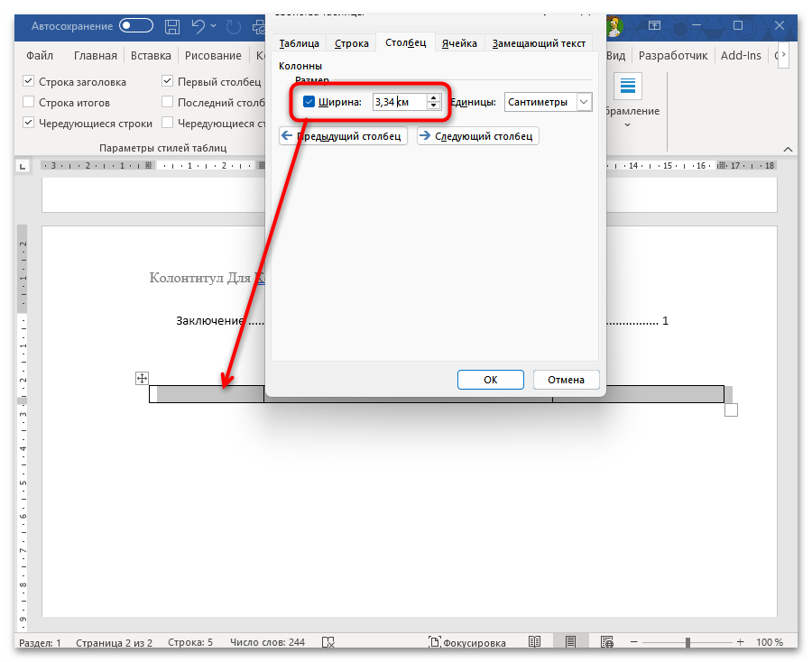The width and height of the screenshot is (812, 662).
Task: Enable Строка итогов checkbox
Action: 29,102
